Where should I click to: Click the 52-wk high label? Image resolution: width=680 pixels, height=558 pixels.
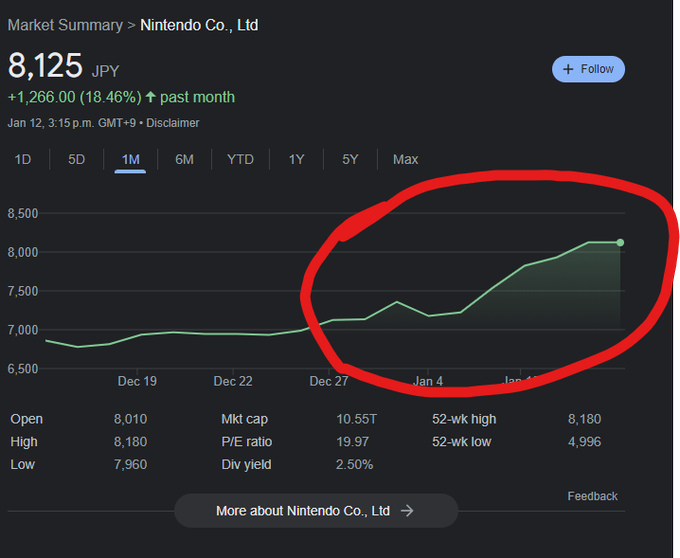[x=464, y=419]
